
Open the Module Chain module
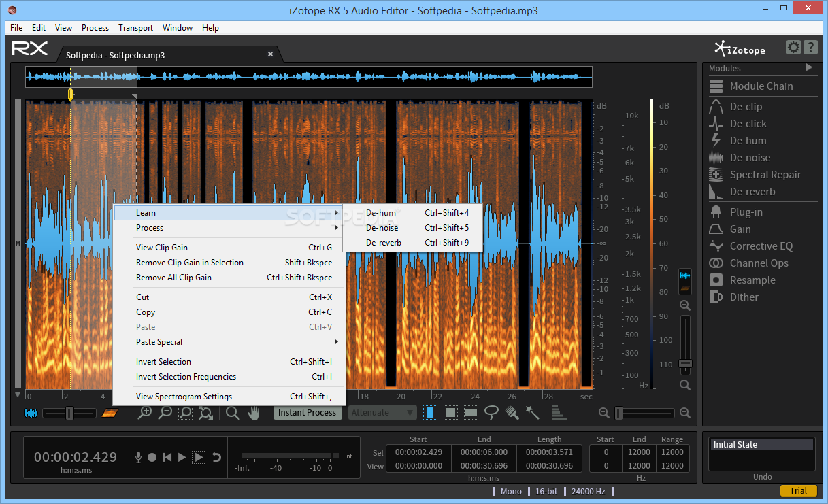(x=751, y=86)
